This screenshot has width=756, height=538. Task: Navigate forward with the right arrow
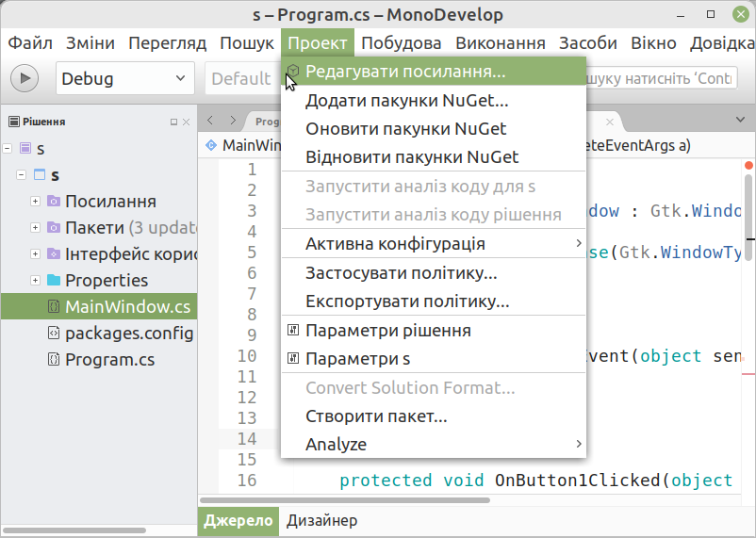point(233,120)
